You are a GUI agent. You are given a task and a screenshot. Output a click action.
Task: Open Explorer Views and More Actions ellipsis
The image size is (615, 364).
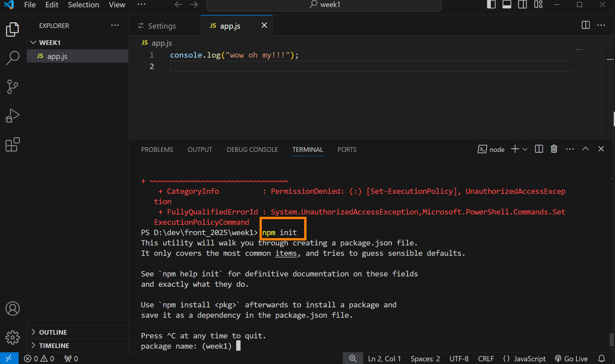[x=115, y=25]
